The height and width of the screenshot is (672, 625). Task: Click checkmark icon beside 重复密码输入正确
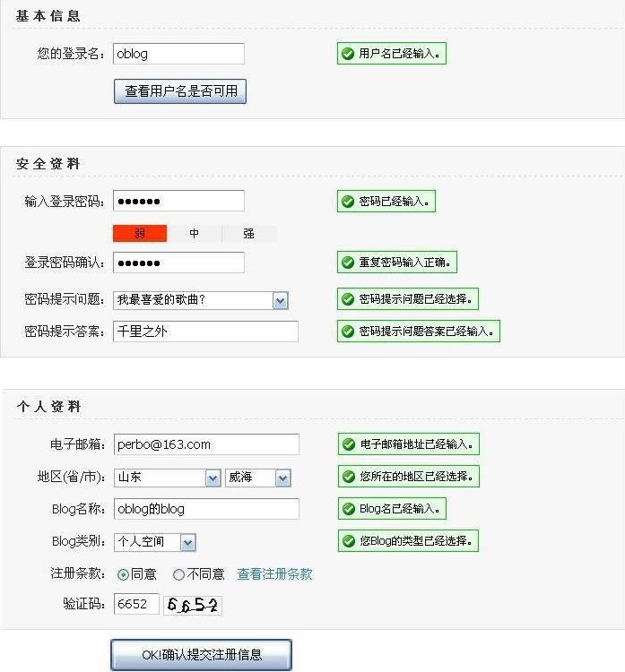pyautogui.click(x=347, y=263)
